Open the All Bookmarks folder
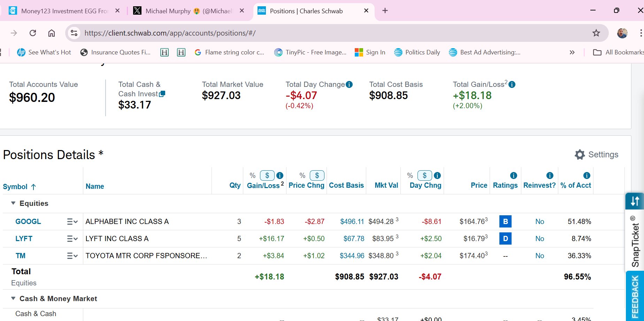Screen dimensions: 644x321 (x=618, y=52)
